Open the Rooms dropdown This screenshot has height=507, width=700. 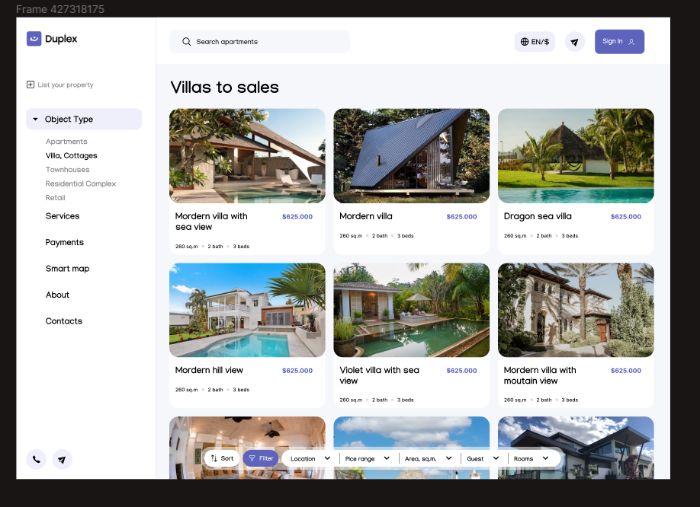(531, 458)
